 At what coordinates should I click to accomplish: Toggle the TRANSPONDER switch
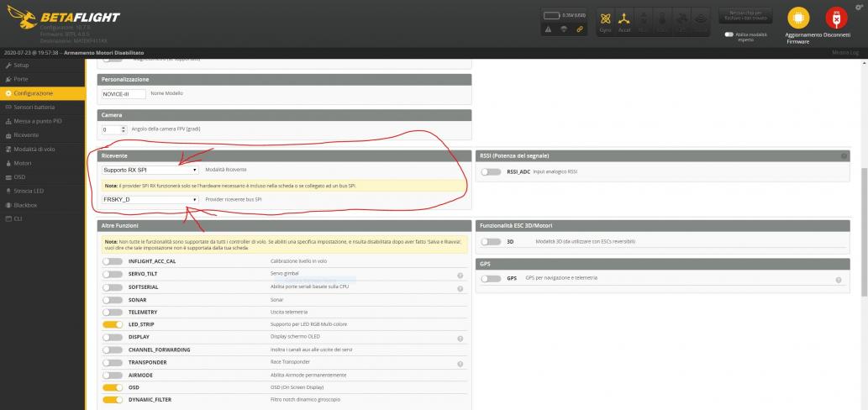click(x=113, y=362)
